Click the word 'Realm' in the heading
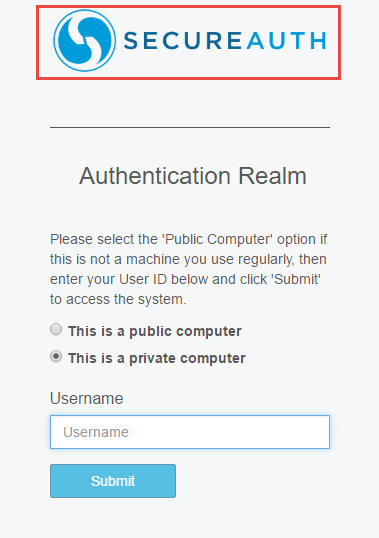 272,176
